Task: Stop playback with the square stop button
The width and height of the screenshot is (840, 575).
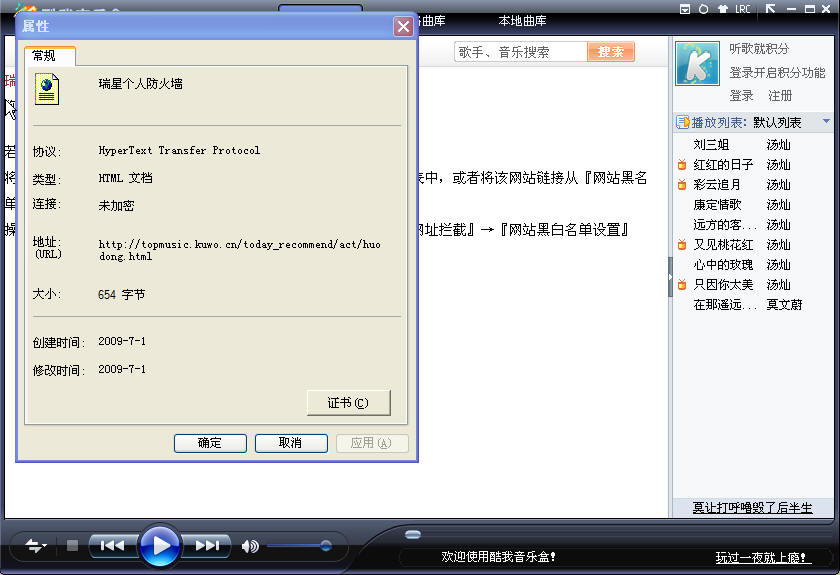Action: (x=72, y=546)
